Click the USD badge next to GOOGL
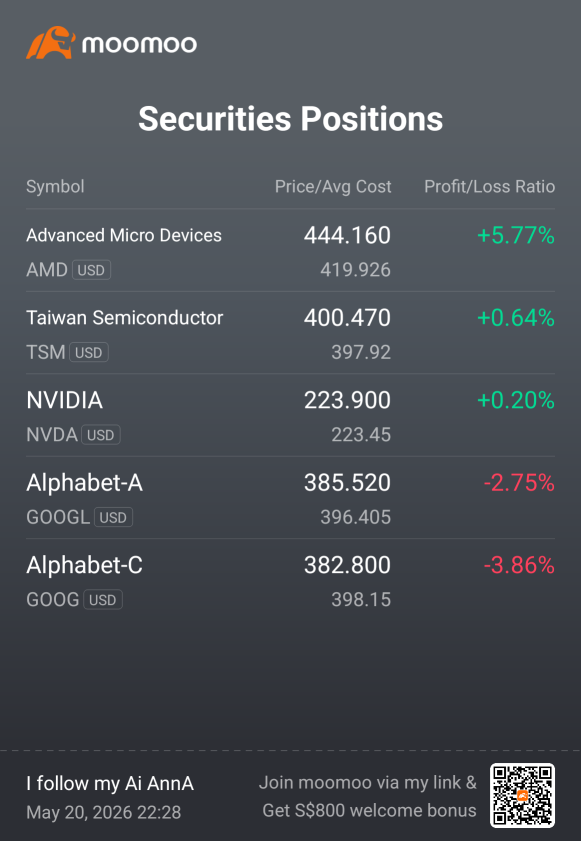 pos(113,517)
